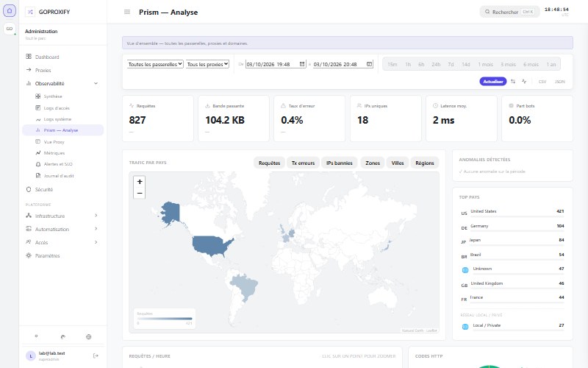Click the small circle theme icon at sidebar bottom
This screenshot has width=588, height=368.
click(x=36, y=336)
